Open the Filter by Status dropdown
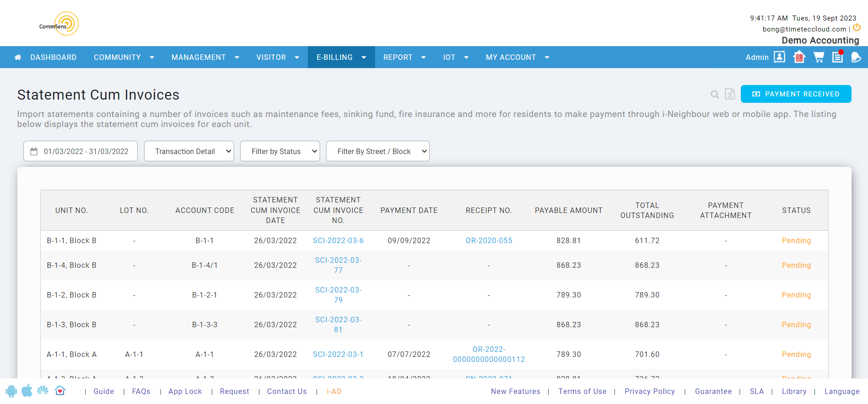 click(x=280, y=151)
